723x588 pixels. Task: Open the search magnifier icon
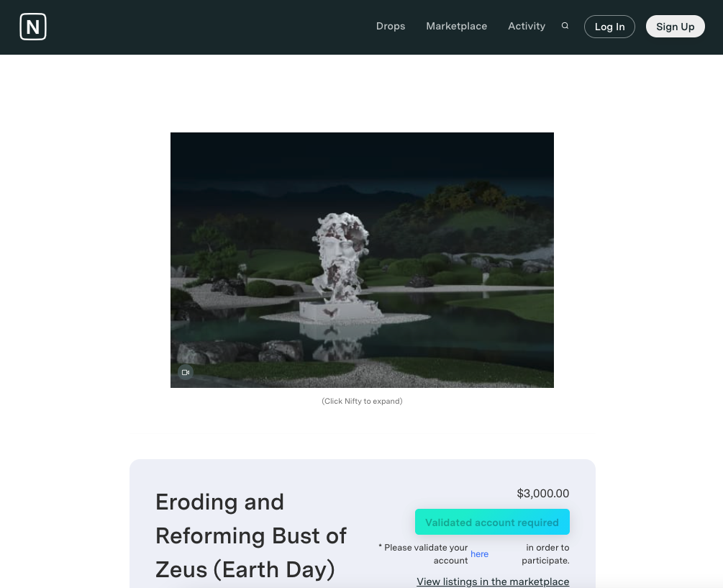coord(565,26)
